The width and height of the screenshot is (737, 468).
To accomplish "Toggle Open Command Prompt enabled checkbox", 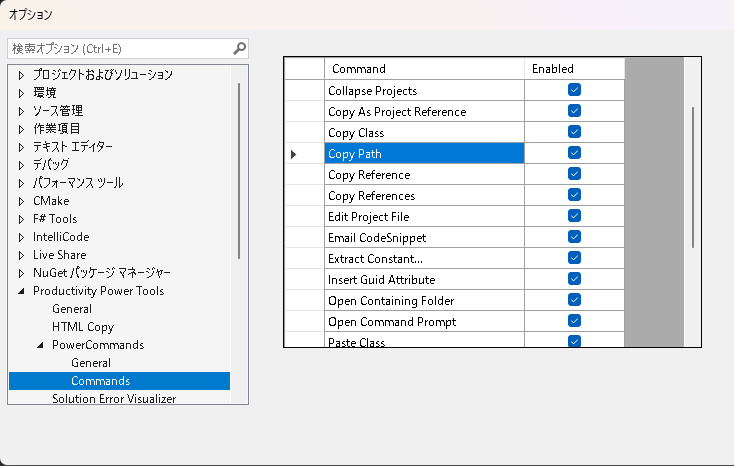I will coord(574,321).
